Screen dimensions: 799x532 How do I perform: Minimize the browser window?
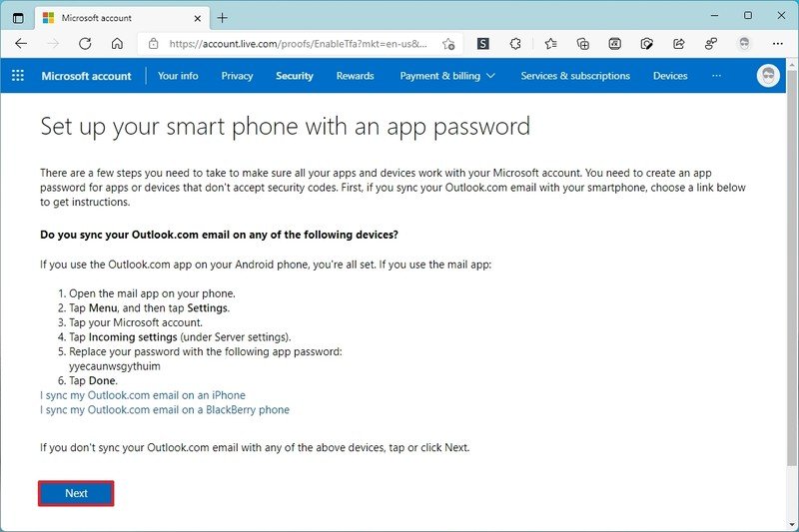(x=715, y=16)
